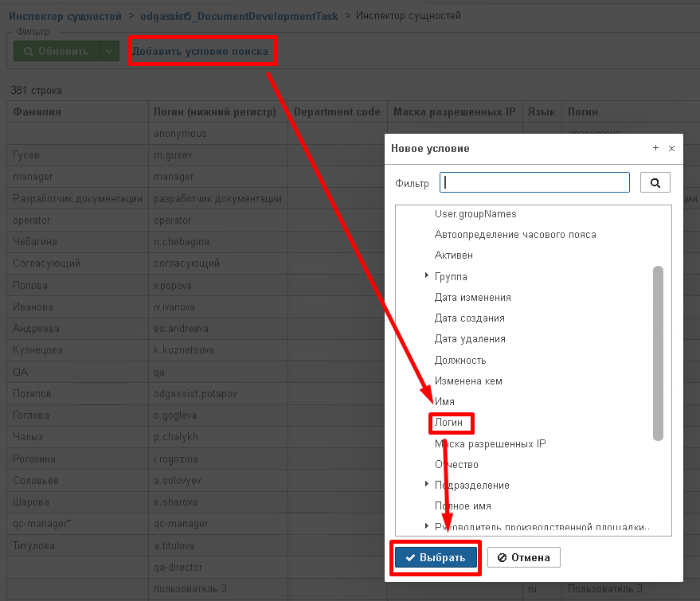The height and width of the screenshot is (601, 700).
Task: Select Дата изменения item
Action: [473, 297]
